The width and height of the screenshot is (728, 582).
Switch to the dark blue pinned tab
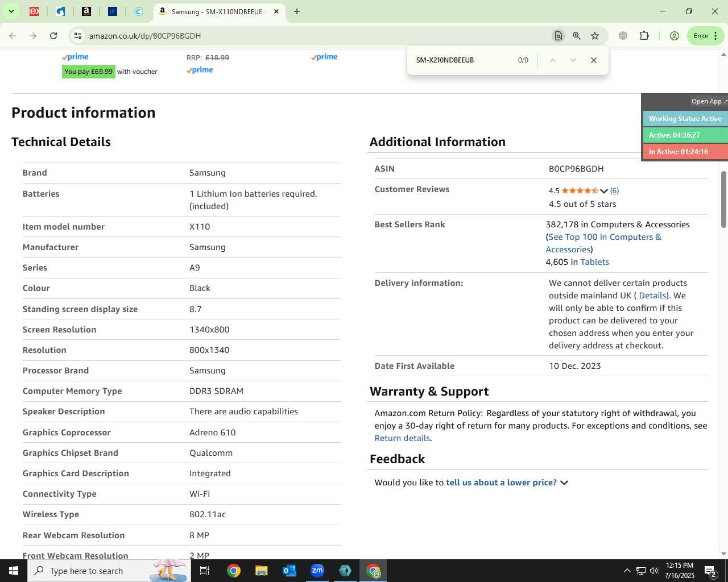pos(113,11)
